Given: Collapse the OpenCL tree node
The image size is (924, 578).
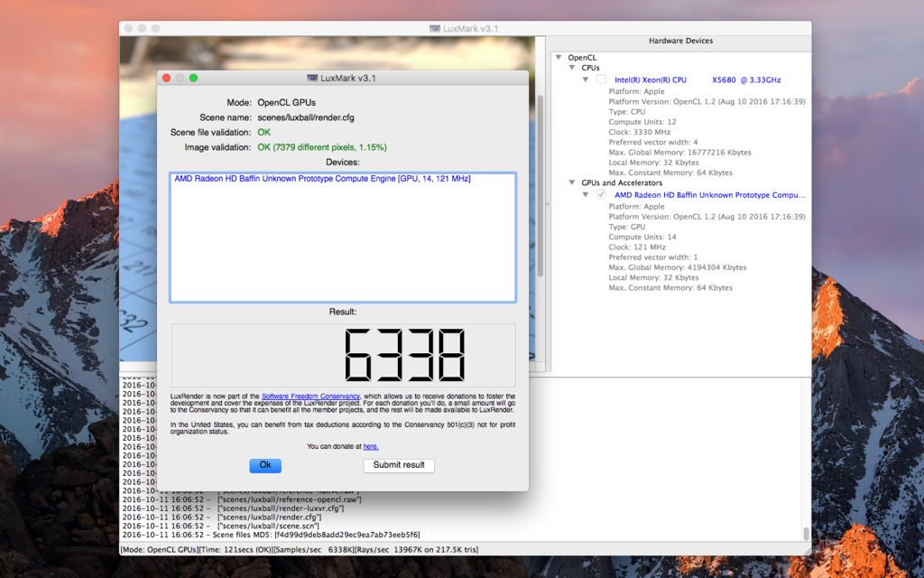Looking at the screenshot, I should click(559, 57).
